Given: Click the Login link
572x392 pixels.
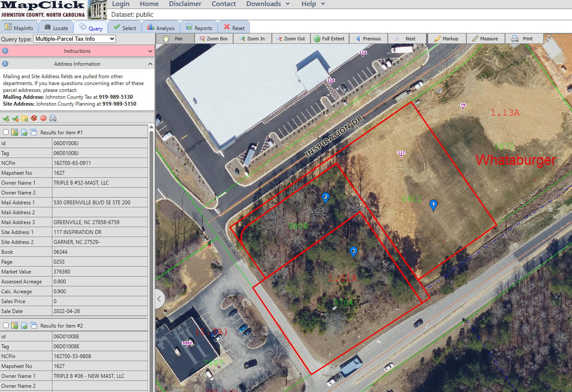Looking at the screenshot, I should [x=121, y=4].
